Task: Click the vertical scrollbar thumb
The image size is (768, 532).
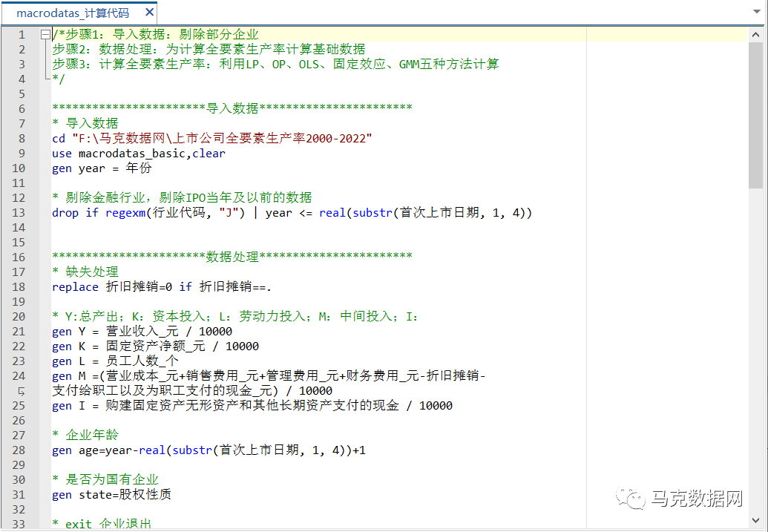Action: click(x=755, y=114)
